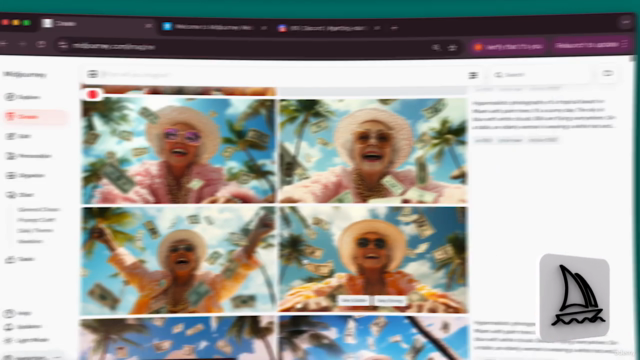The image size is (640, 360).
Task: Click the Midjourney logo text in sidebar
Action: click(x=24, y=74)
